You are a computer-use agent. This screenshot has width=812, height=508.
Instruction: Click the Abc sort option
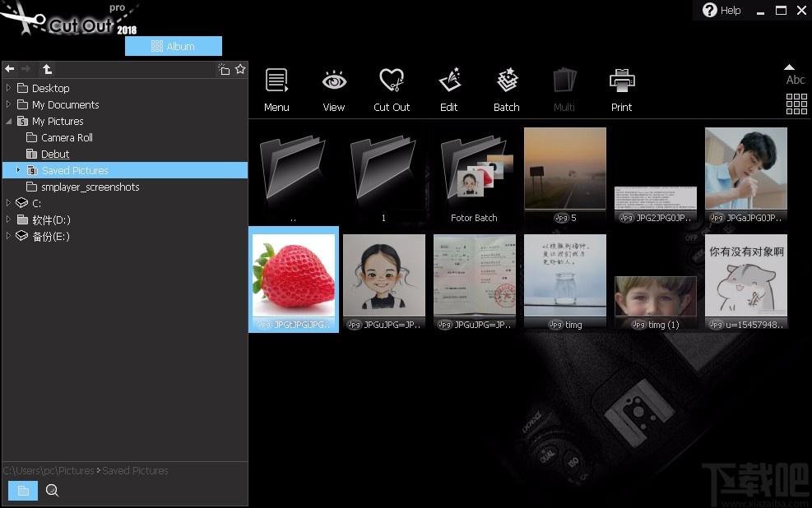pyautogui.click(x=796, y=80)
